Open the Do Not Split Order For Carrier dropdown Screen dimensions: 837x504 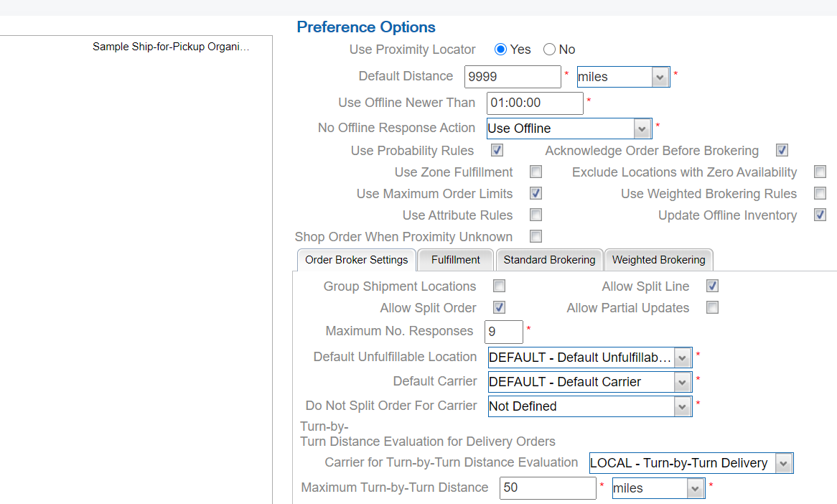(x=681, y=406)
